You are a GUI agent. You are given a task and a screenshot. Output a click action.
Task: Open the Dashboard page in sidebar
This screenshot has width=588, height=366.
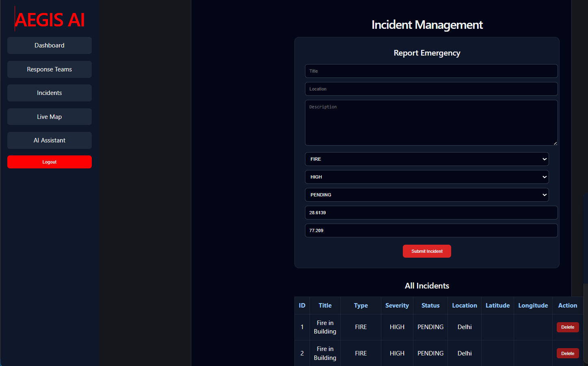50,45
